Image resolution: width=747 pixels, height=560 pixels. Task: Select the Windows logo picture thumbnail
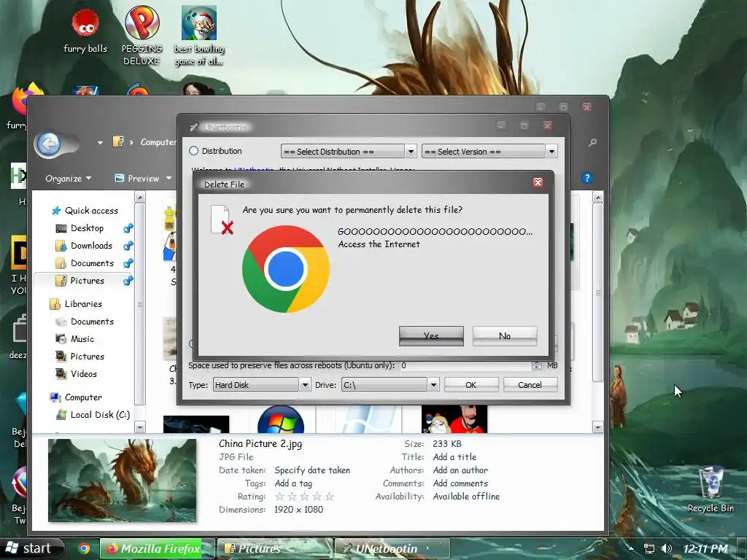[x=281, y=419]
